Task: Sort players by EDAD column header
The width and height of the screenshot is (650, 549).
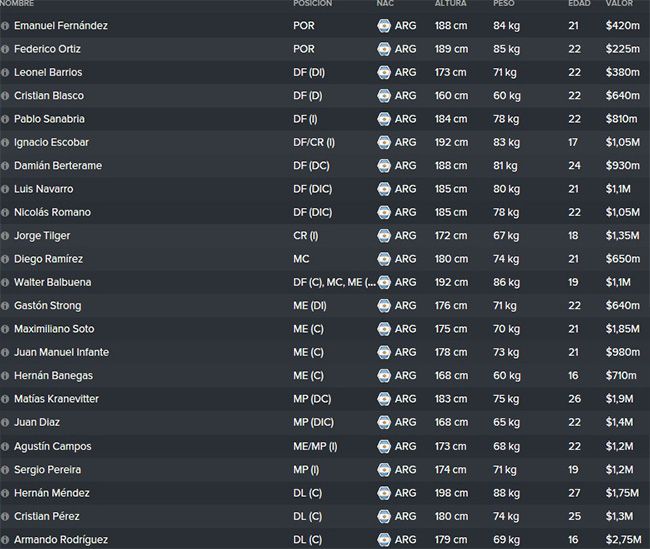Action: [x=579, y=3]
